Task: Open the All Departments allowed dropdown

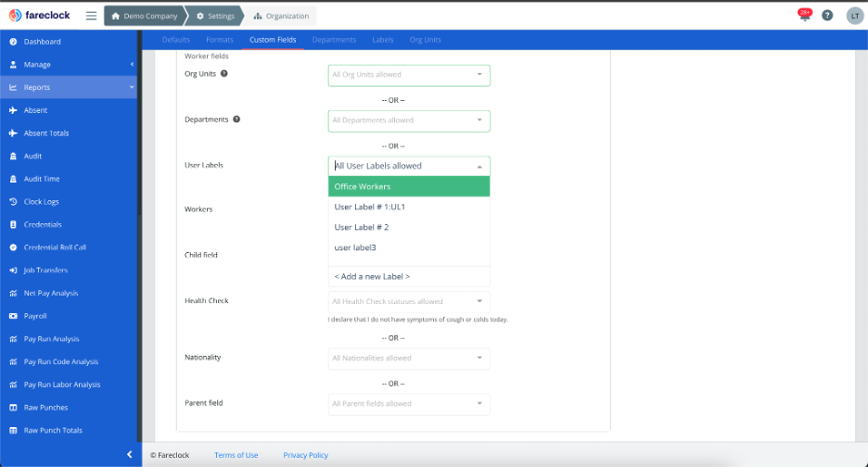Action: pyautogui.click(x=409, y=120)
